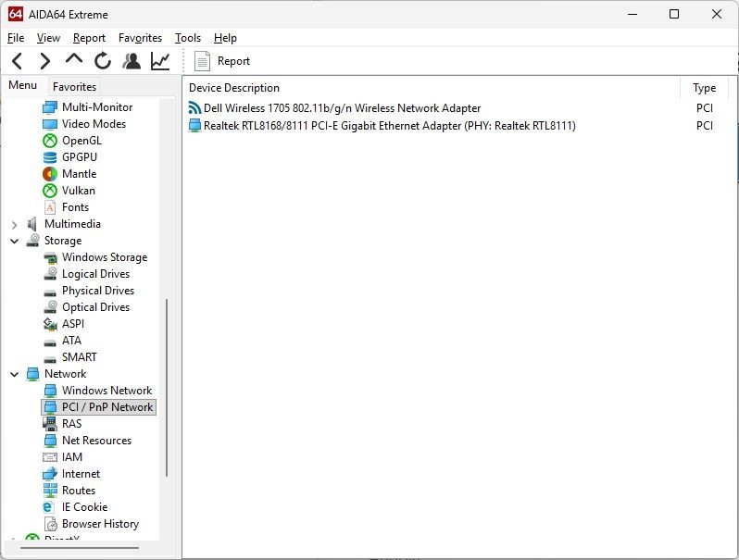739x560 pixels.
Task: Open ATA under Storage
Action: pos(71,341)
